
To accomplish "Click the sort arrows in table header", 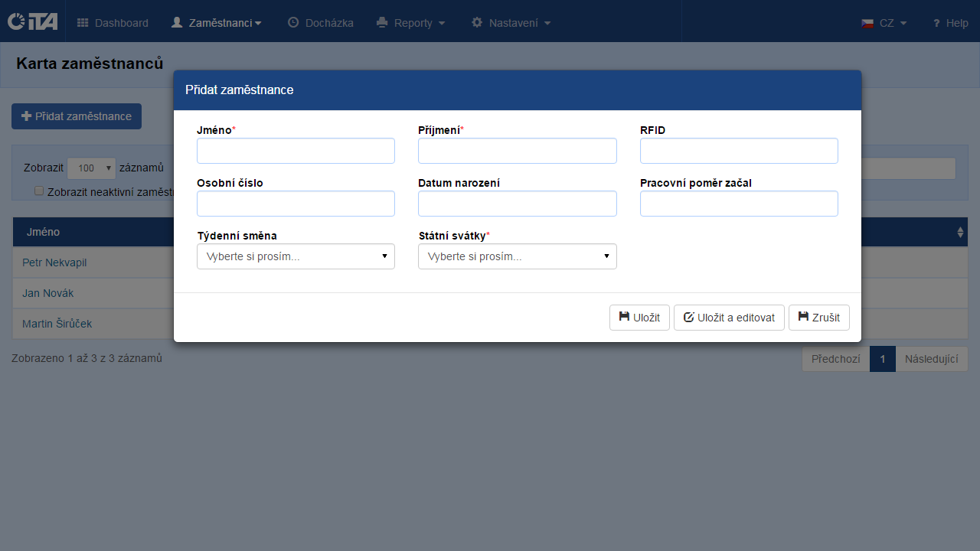I will point(960,232).
